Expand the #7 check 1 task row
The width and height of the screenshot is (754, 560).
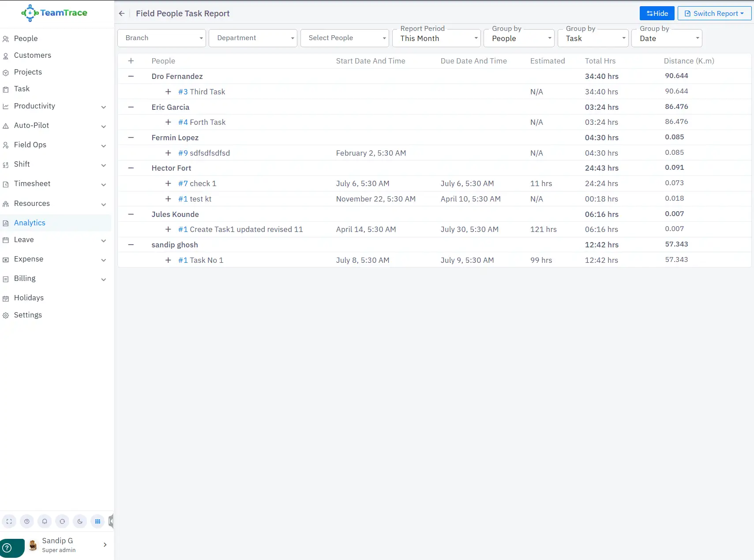pyautogui.click(x=168, y=183)
